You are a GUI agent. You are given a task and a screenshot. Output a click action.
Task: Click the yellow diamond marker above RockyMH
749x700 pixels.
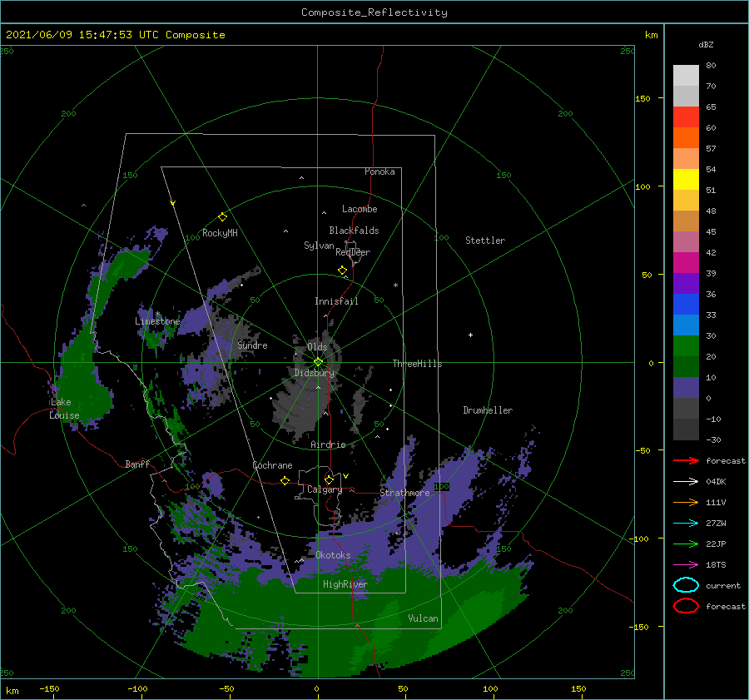[222, 217]
